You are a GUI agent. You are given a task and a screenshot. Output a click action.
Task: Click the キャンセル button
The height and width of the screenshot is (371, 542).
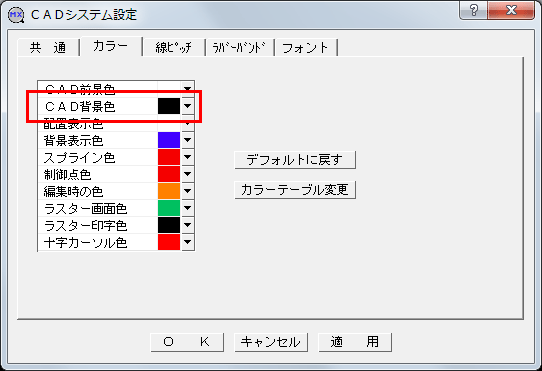271,342
